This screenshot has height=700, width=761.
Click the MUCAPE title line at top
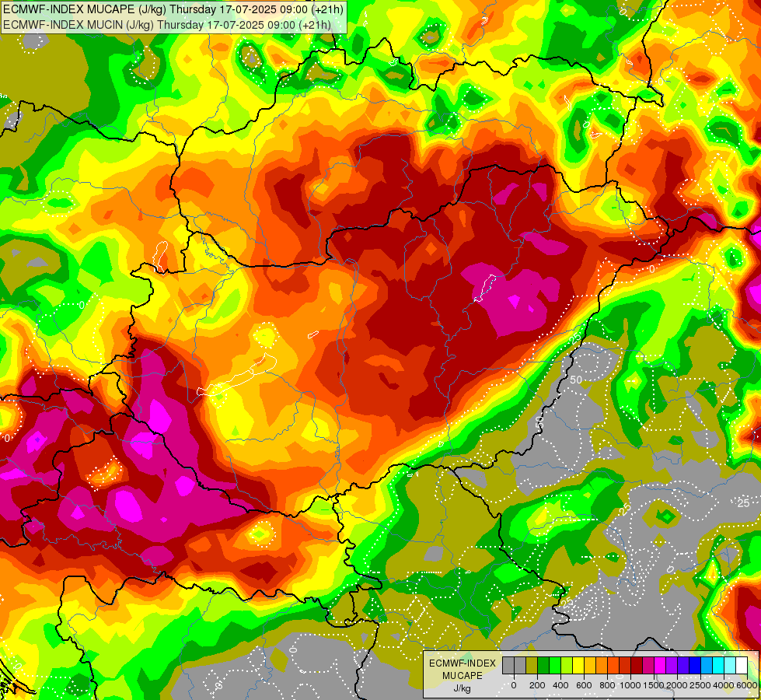point(173,9)
